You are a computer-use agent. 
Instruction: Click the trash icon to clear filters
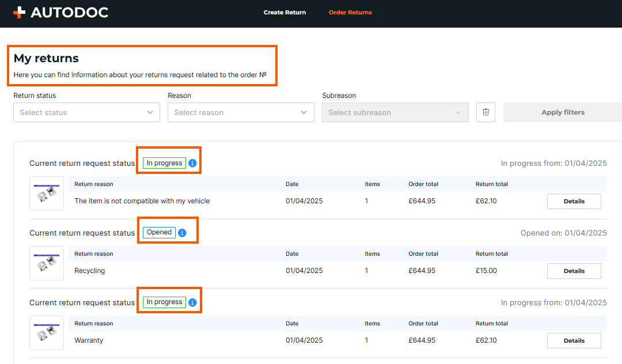486,112
